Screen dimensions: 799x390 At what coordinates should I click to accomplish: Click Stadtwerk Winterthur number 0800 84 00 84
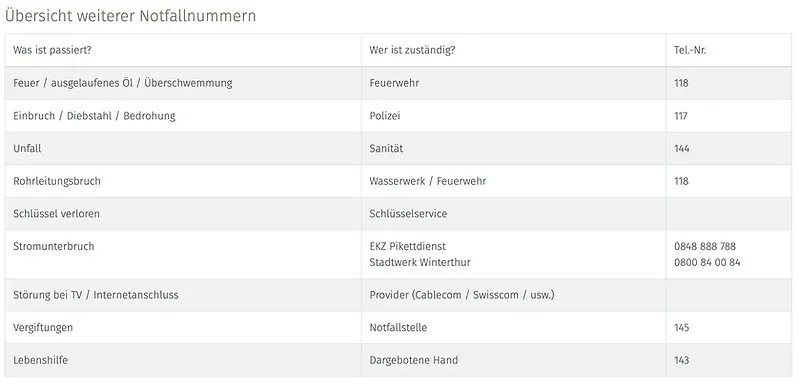707,263
